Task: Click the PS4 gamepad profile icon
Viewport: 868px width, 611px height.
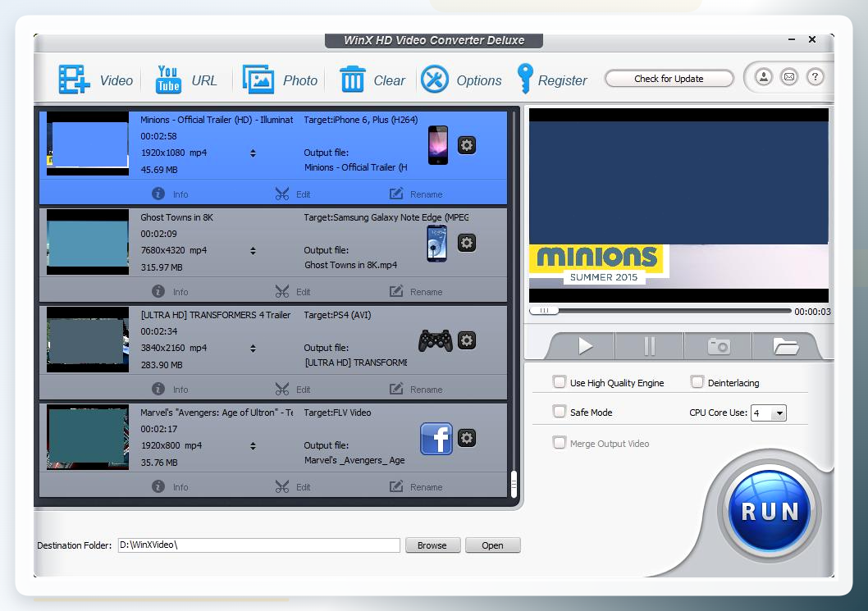Action: click(x=435, y=340)
